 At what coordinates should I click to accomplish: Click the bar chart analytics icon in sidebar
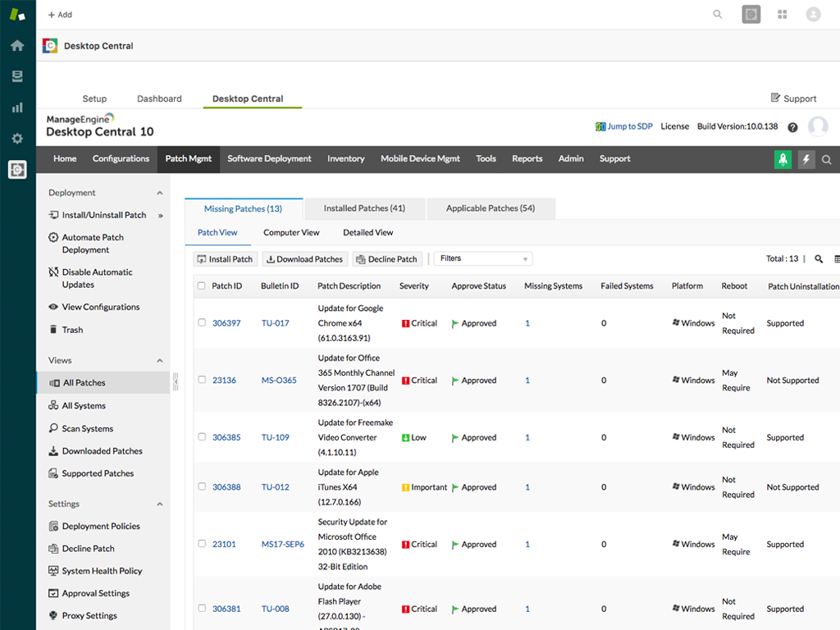click(17, 107)
